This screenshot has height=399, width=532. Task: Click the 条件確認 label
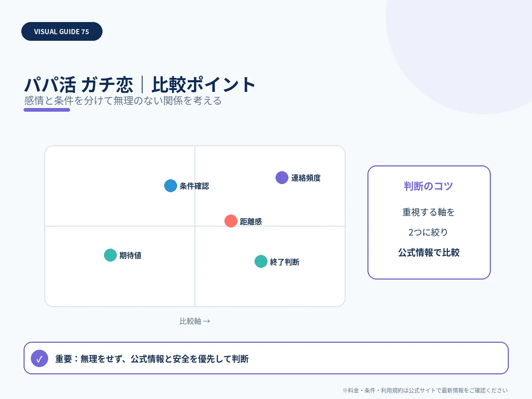click(x=194, y=186)
